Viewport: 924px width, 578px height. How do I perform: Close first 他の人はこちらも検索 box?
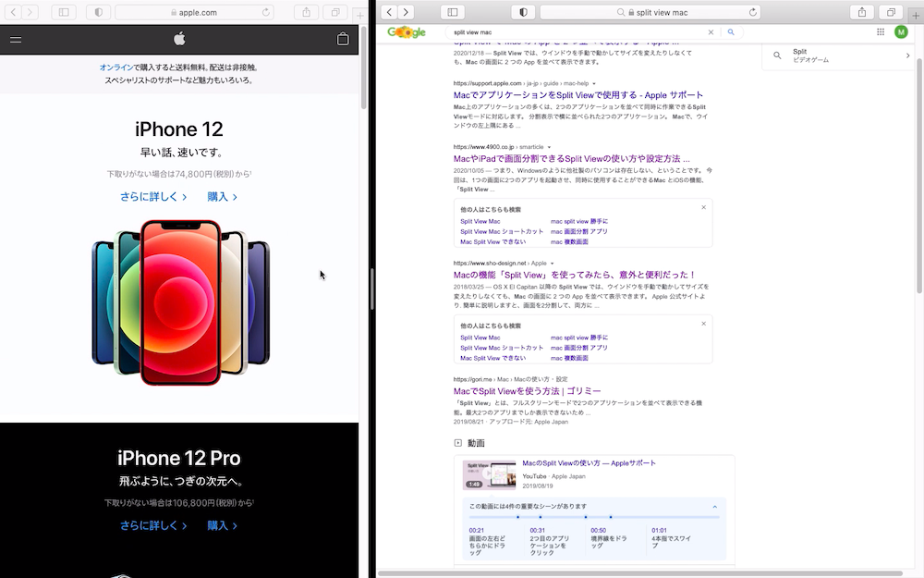703,207
